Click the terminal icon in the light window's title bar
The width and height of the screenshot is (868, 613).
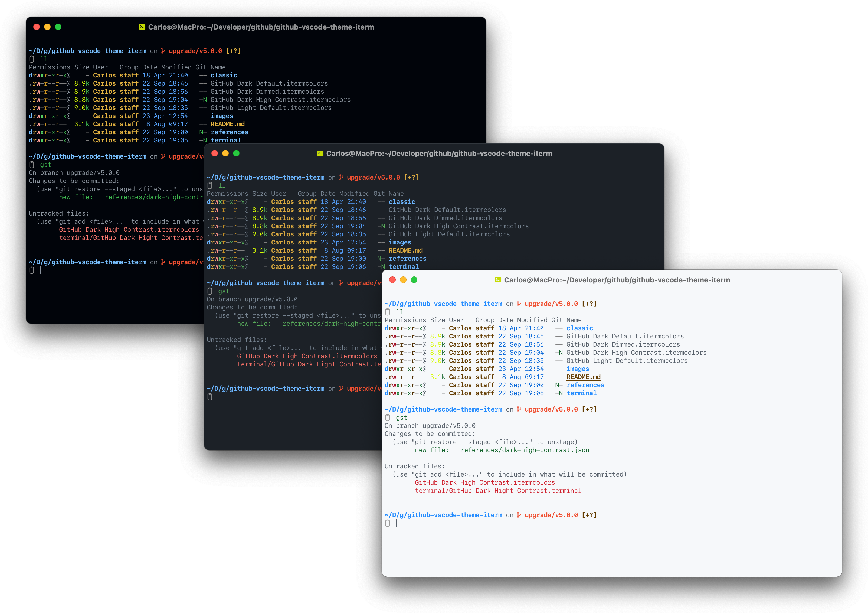click(x=498, y=280)
